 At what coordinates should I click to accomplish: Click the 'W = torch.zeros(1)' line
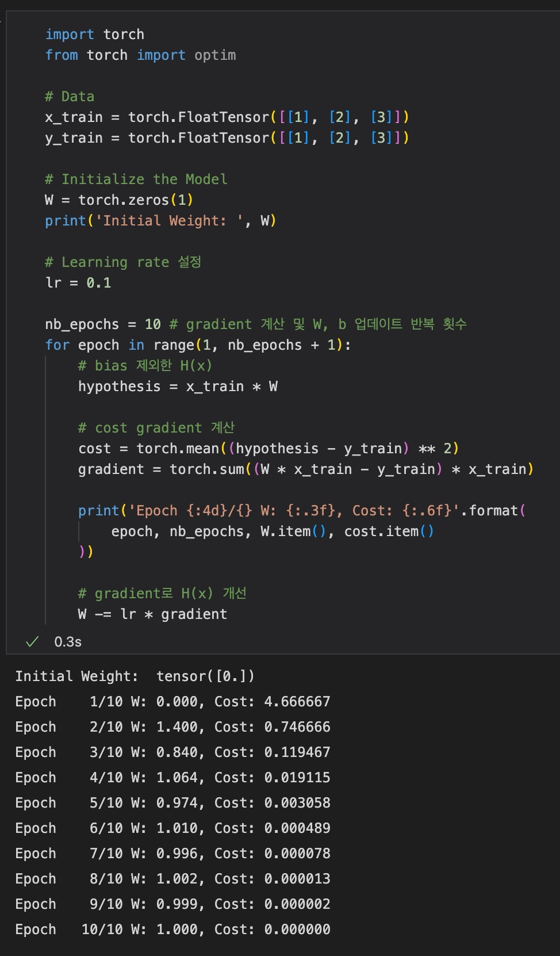pyautogui.click(x=119, y=200)
